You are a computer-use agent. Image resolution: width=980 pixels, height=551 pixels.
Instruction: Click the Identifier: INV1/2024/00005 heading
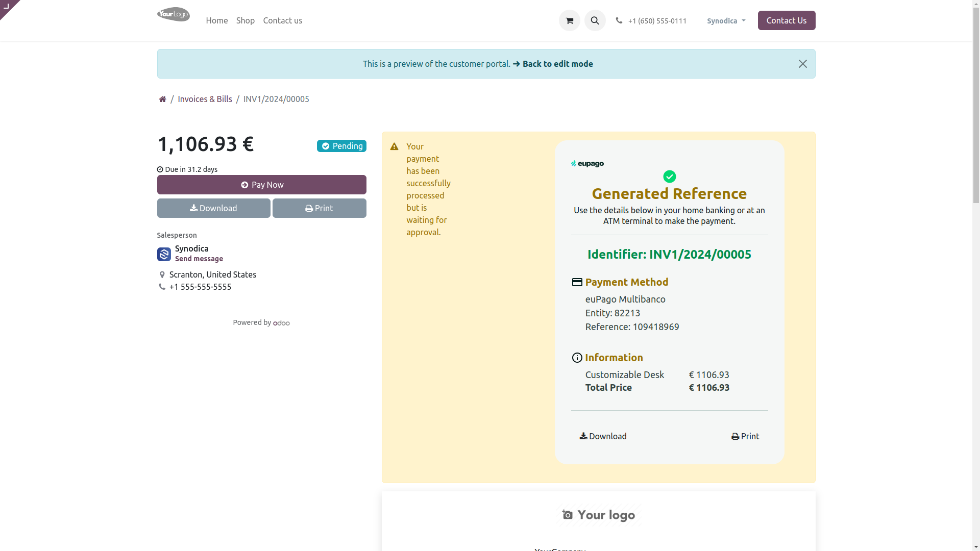coord(669,254)
